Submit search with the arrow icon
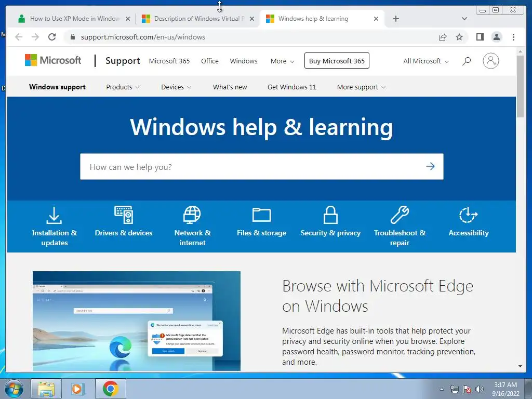 (430, 166)
